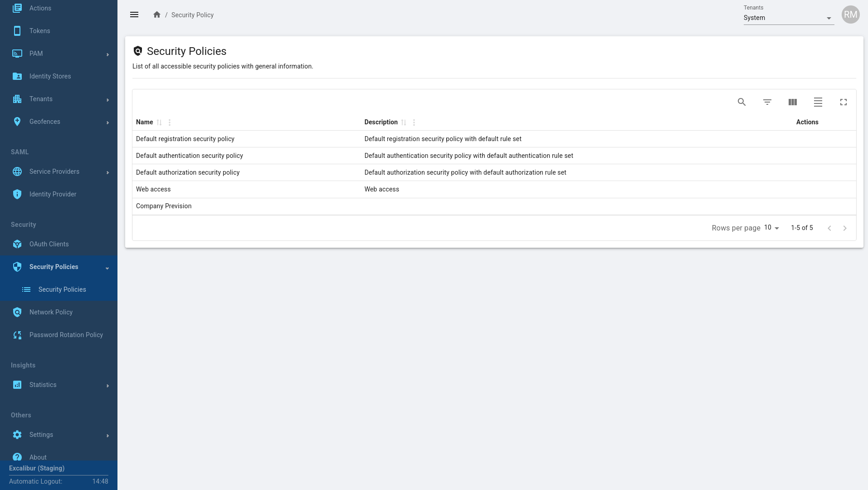This screenshot has width=868, height=490.
Task: Open the RM user avatar
Action: pyautogui.click(x=850, y=15)
